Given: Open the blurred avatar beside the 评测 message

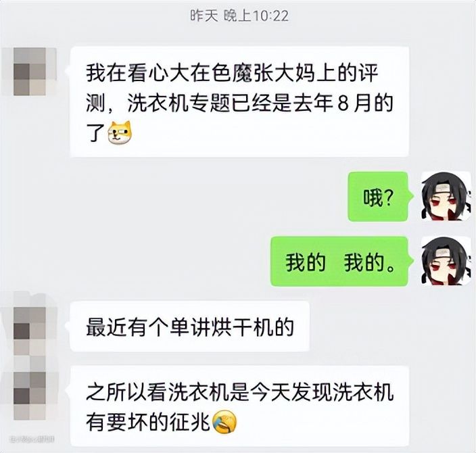Looking at the screenshot, I should [30, 72].
